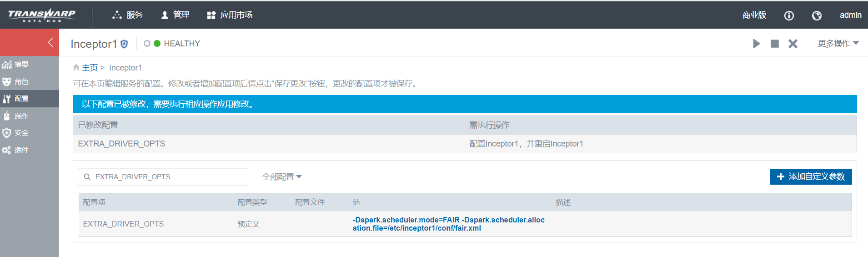Viewport: 868px width, 257px height.
Task: Click 预定义 type cell
Action: 248,224
